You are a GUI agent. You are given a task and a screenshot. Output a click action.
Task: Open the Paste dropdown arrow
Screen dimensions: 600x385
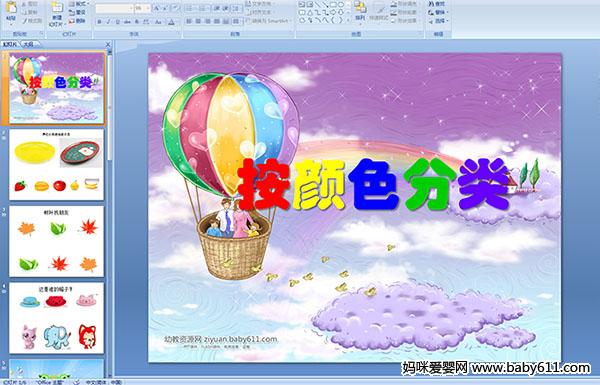click(11, 24)
